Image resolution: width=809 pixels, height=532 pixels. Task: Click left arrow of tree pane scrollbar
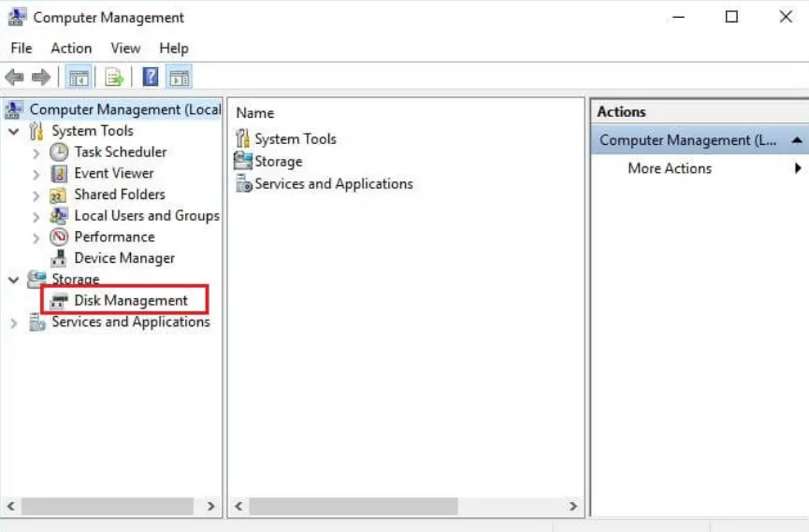pyautogui.click(x=11, y=506)
